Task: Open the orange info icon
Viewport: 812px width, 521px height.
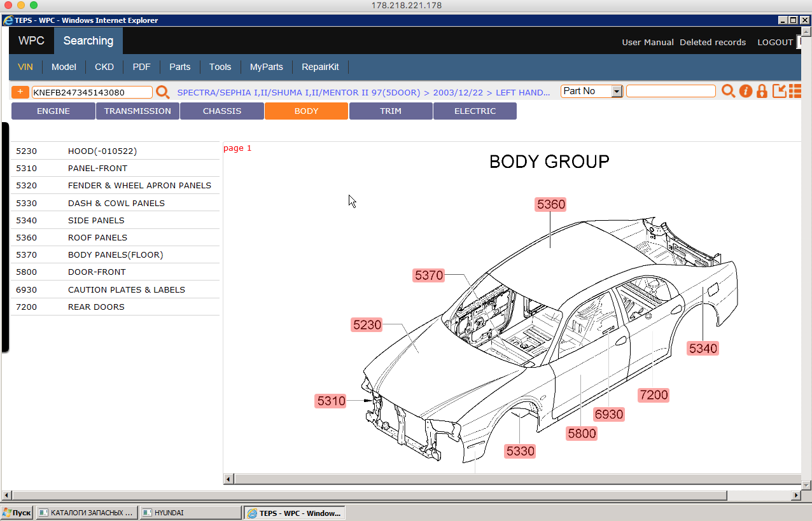Action: click(745, 91)
